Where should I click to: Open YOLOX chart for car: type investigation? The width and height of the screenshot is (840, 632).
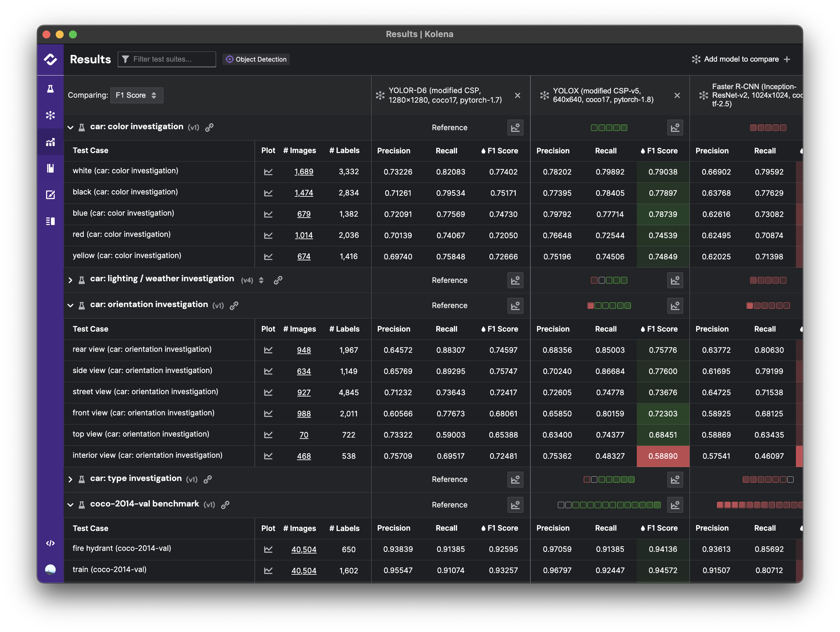[x=675, y=480]
